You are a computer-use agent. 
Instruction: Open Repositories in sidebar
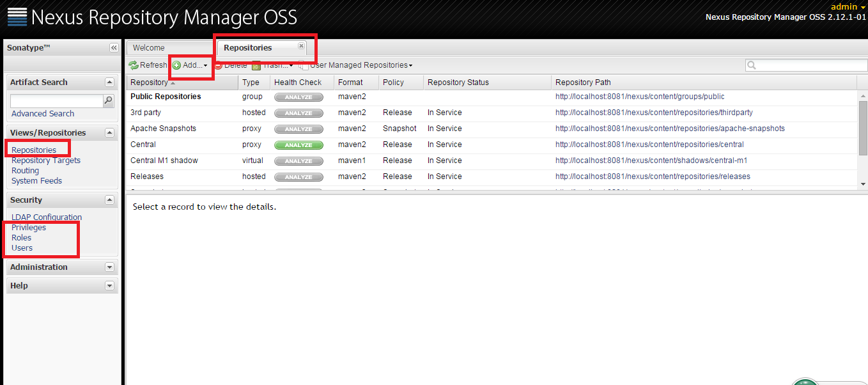click(x=34, y=150)
